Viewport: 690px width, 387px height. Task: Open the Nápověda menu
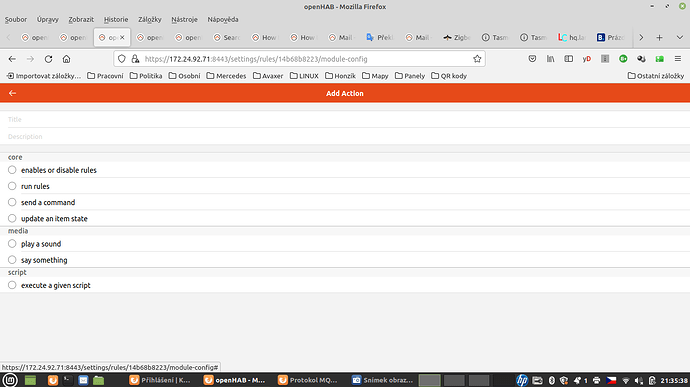pyautogui.click(x=223, y=19)
